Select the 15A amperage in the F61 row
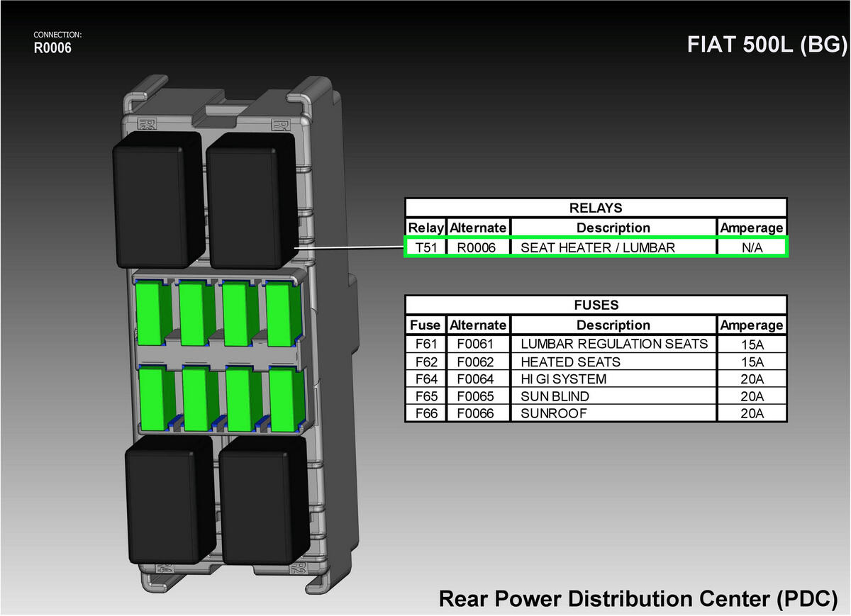This screenshot has height=616, width=851. click(x=752, y=344)
